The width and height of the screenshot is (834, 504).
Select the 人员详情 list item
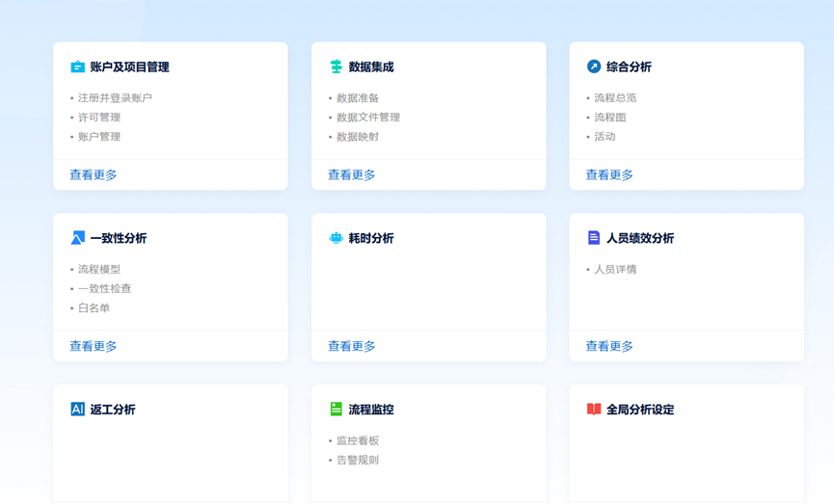(x=615, y=270)
